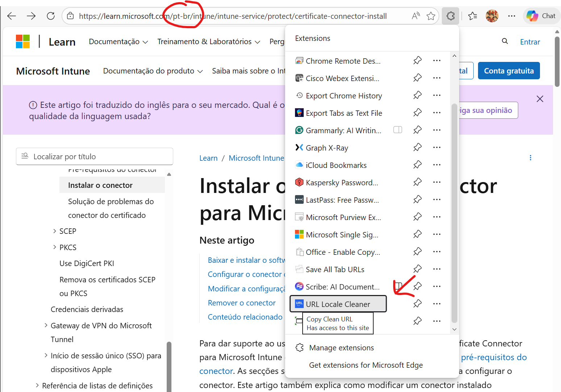The height and width of the screenshot is (392, 561).
Task: Open search on the Learn page
Action: coord(505,41)
